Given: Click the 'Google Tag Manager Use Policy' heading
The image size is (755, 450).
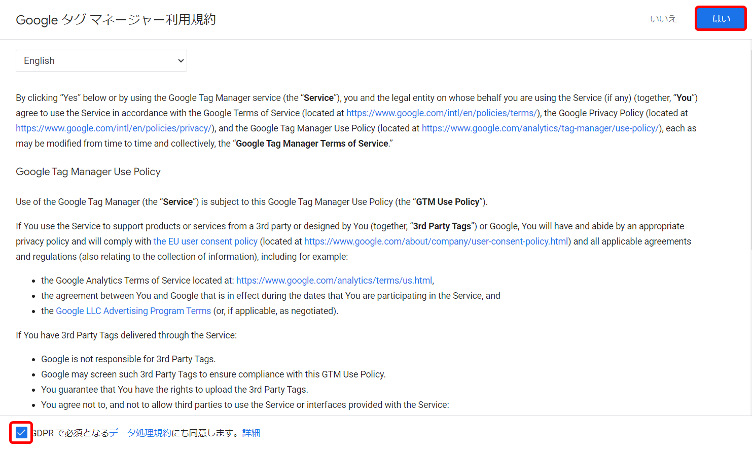Looking at the screenshot, I should pyautogui.click(x=88, y=172).
